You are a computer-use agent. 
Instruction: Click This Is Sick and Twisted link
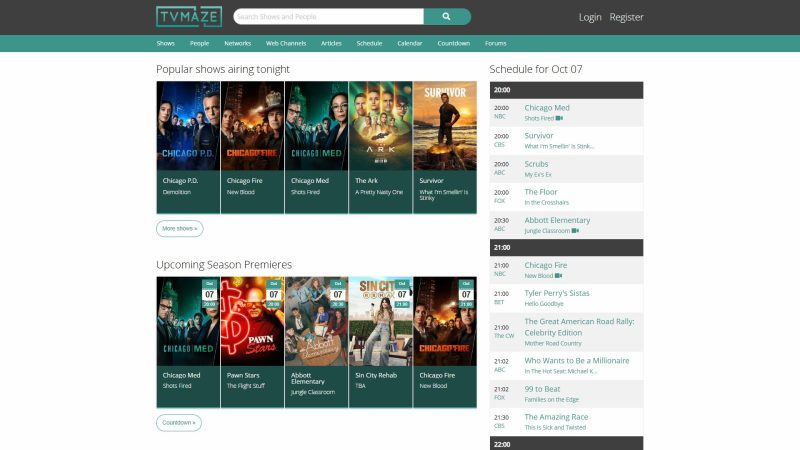tap(555, 428)
